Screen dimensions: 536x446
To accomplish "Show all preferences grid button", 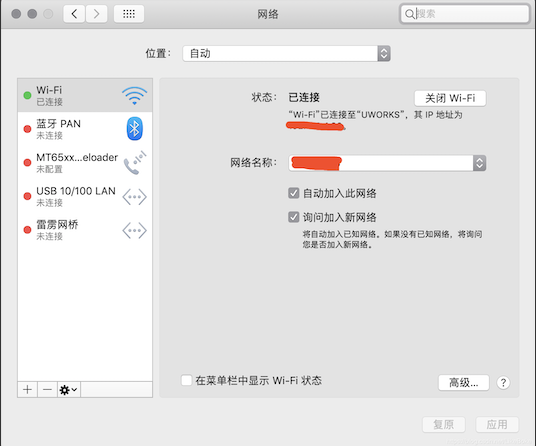I will pos(129,14).
